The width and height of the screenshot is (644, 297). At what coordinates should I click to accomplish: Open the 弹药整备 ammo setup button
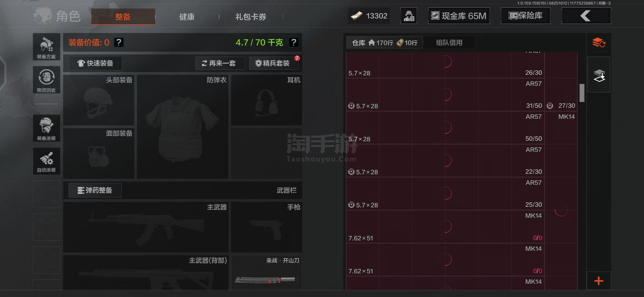coord(95,190)
